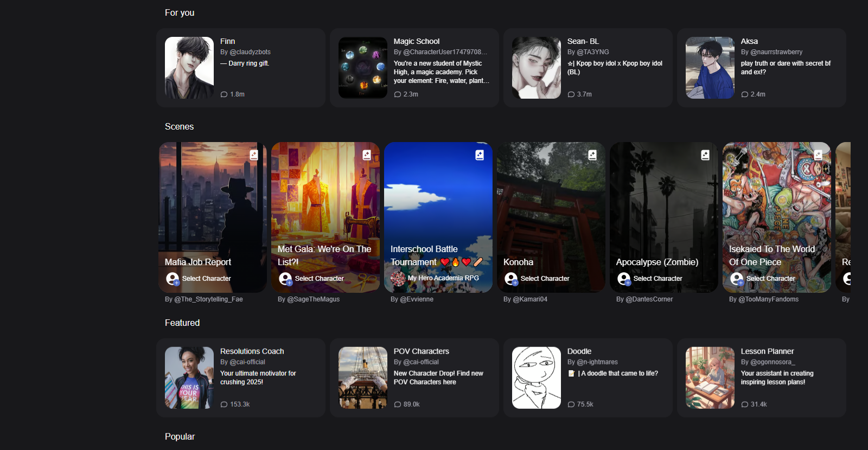Visit creator @The_Storytelling_Fae
Viewport: 868px width, 450px height.
(208, 299)
